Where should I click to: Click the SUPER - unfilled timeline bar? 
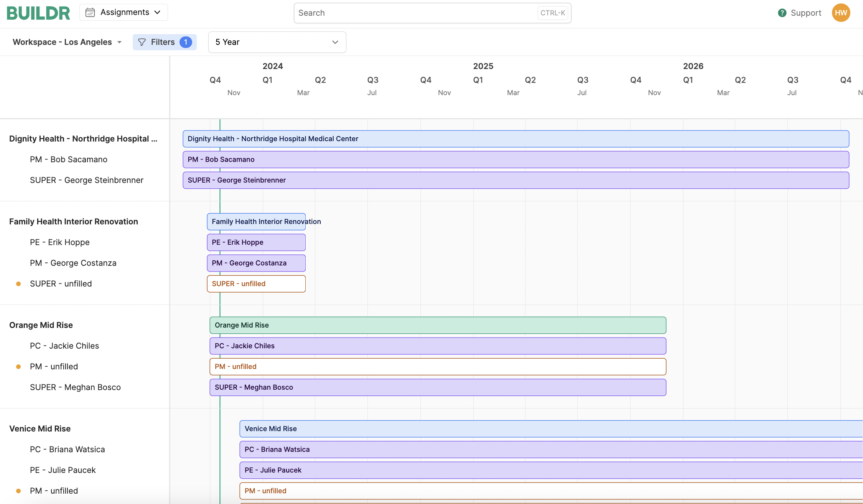tap(256, 284)
